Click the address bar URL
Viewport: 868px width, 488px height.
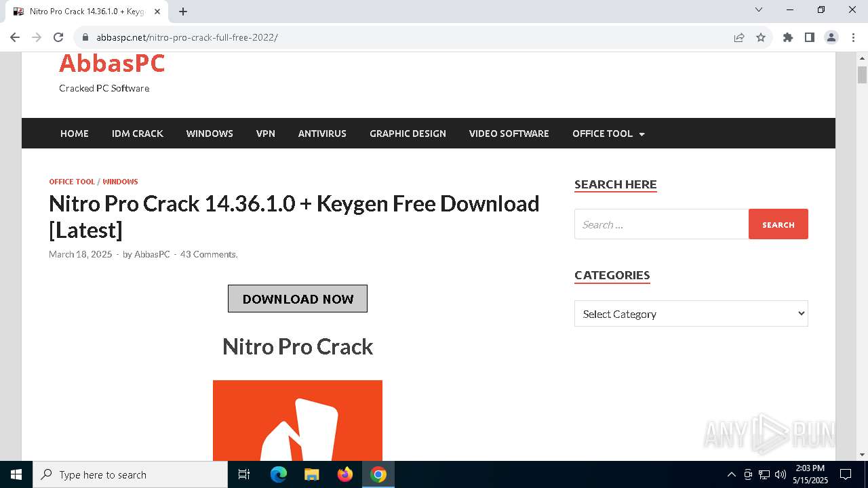(x=186, y=37)
